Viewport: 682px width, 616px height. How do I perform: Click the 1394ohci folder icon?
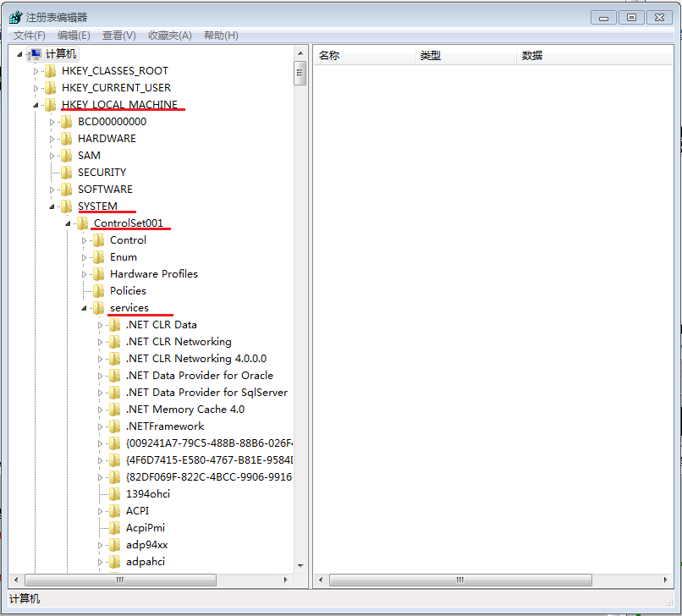[x=115, y=494]
